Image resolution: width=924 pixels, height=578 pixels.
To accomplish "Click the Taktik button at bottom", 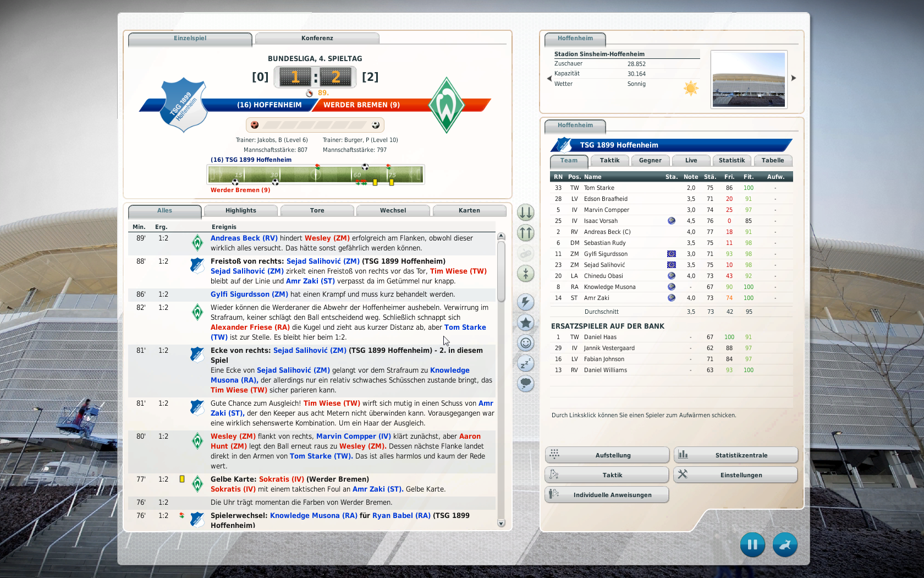I will [x=607, y=475].
